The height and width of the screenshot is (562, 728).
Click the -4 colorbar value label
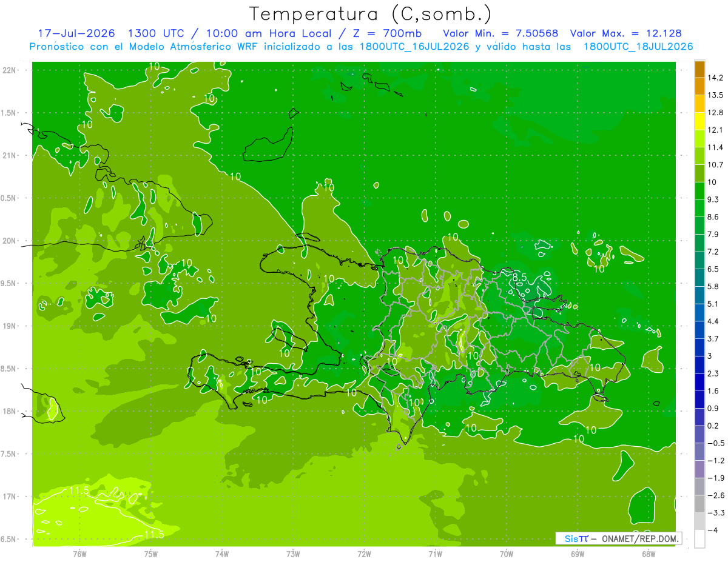point(712,530)
